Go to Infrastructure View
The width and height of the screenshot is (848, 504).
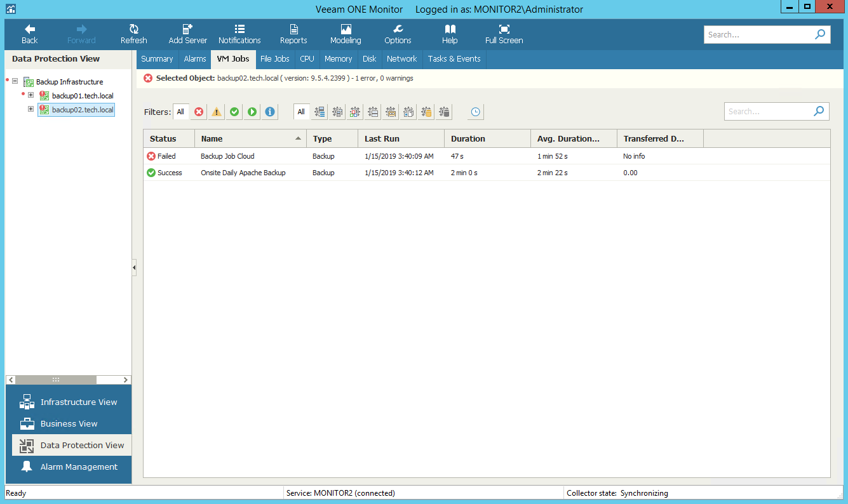pyautogui.click(x=78, y=402)
